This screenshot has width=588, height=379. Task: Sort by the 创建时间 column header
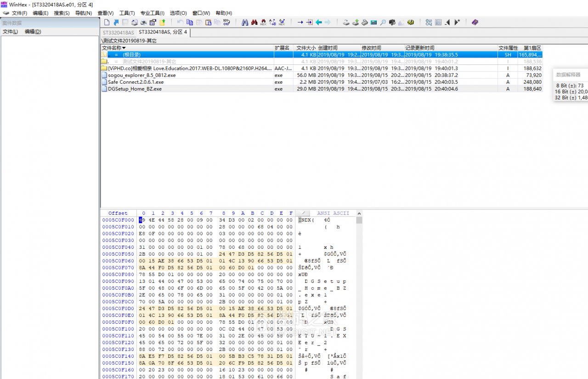338,48
